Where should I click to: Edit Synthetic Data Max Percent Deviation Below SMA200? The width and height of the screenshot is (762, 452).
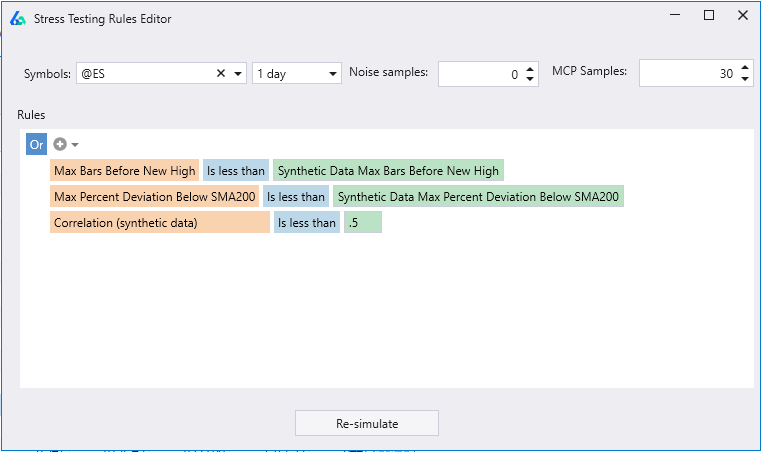pyautogui.click(x=478, y=196)
